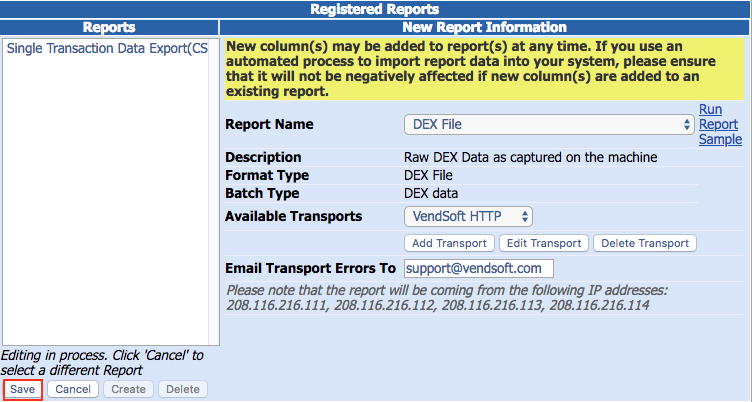Click the yellow new column(s) warning notice
The image size is (752, 402).
point(484,69)
